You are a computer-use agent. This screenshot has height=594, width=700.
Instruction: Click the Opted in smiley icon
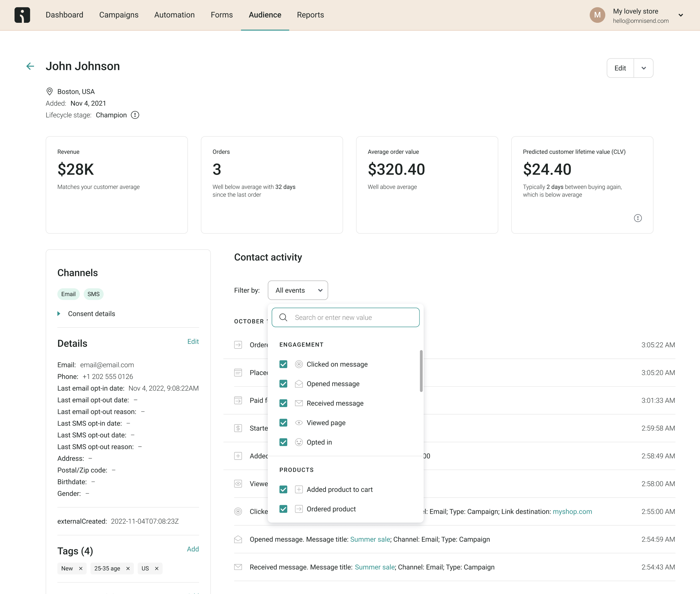[299, 442]
